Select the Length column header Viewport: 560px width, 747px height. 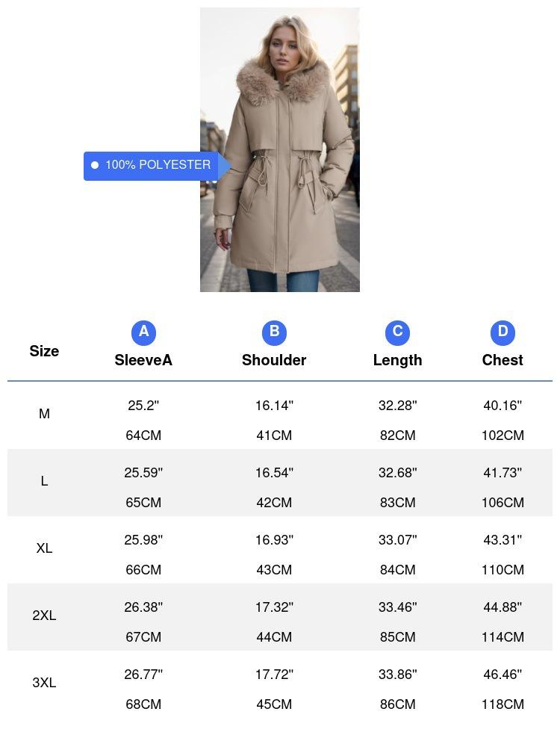[x=397, y=360]
